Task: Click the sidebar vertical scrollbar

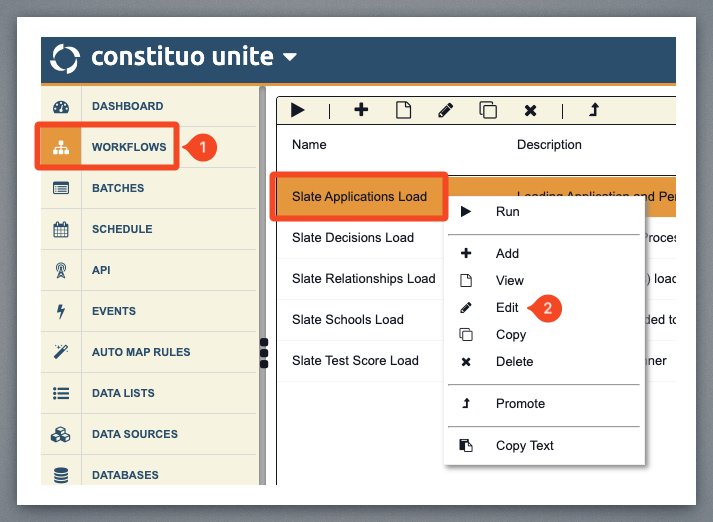Action: (262, 286)
